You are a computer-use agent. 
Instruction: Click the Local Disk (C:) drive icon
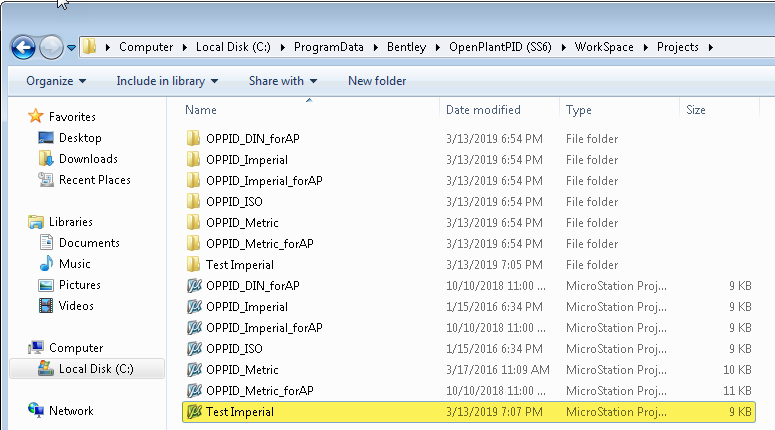(x=46, y=368)
